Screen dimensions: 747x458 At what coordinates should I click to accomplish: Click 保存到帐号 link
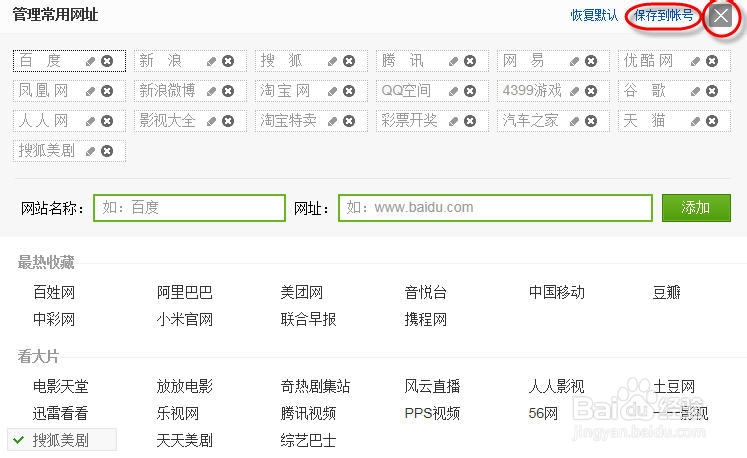click(664, 15)
